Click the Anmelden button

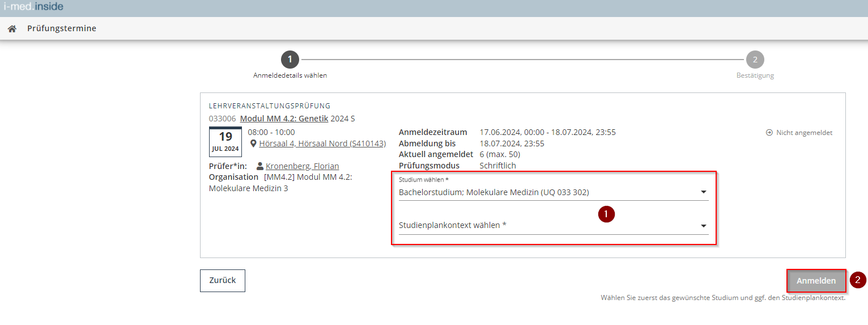(x=816, y=281)
